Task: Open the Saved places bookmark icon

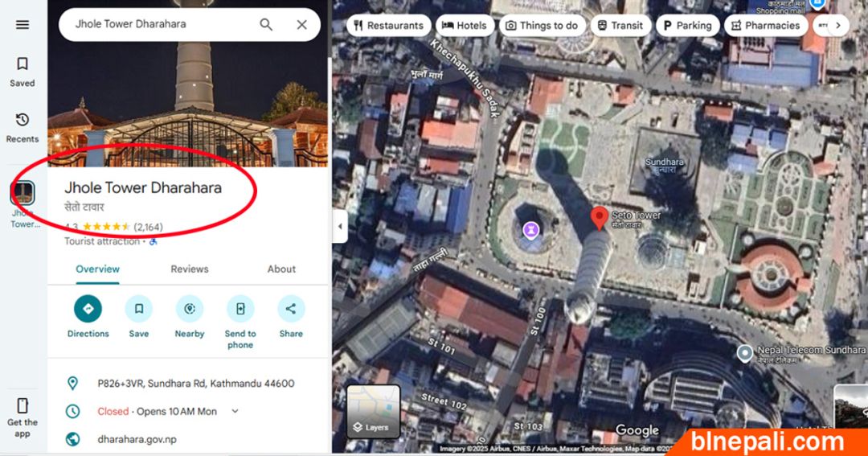Action: 23,64
